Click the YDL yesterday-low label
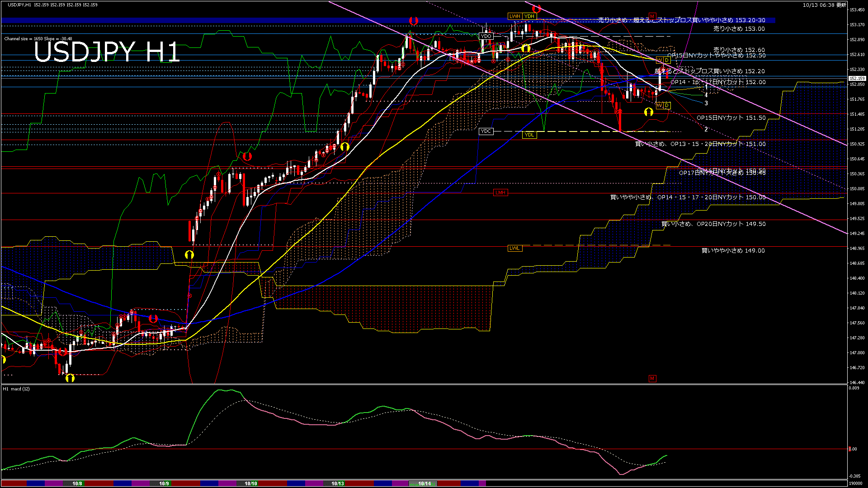The width and height of the screenshot is (868, 488). coord(529,135)
